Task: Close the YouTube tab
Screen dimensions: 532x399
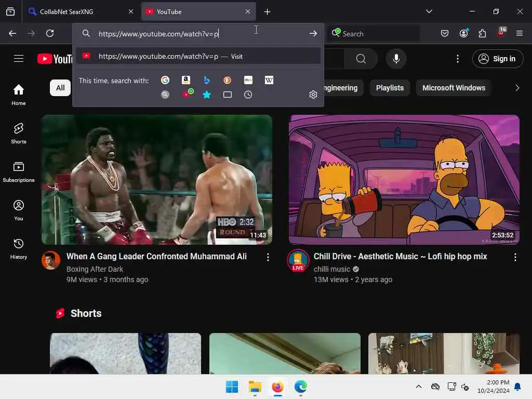Action: (248, 11)
